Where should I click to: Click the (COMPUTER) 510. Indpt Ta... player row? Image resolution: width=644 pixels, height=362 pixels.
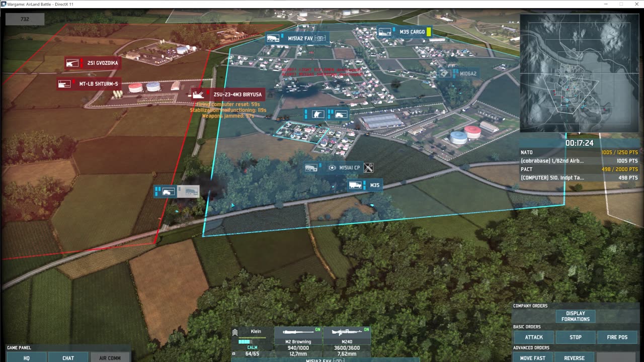pyautogui.click(x=579, y=178)
